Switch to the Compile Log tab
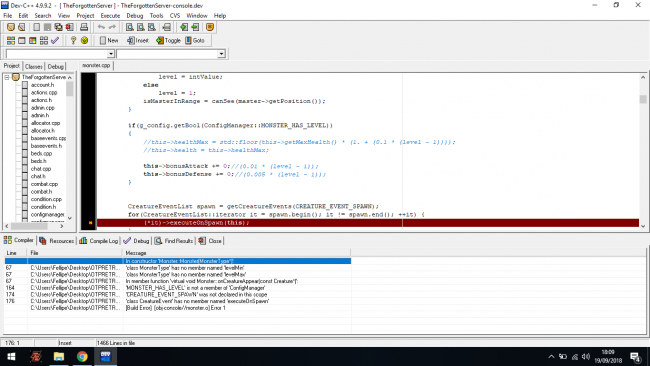This screenshot has height=366, width=650. (x=99, y=241)
